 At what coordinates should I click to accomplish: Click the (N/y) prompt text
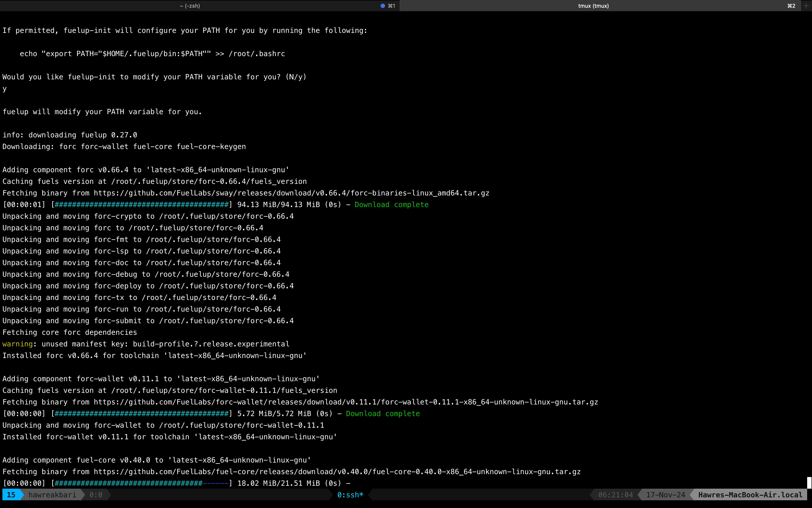pos(296,77)
